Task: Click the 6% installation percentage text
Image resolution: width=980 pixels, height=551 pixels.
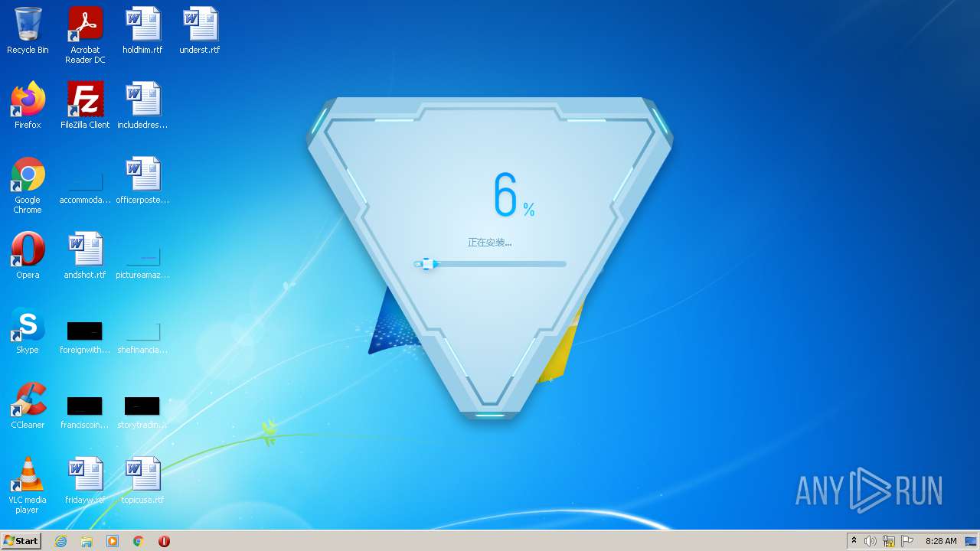Action: pos(514,194)
